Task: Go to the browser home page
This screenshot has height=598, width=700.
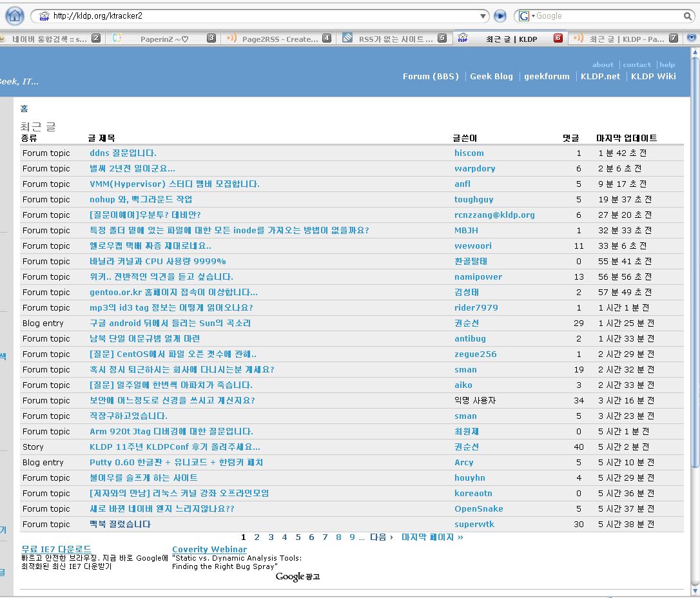Action: click(x=14, y=15)
